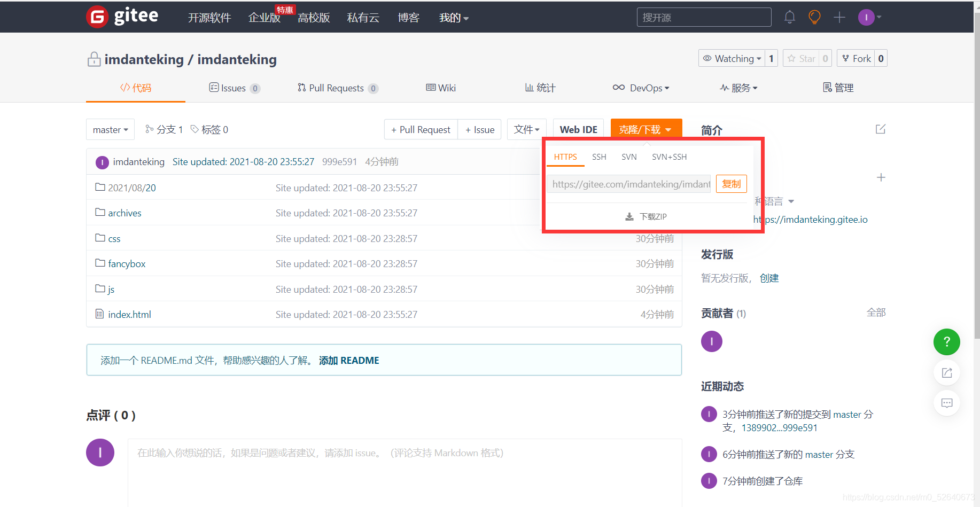
Task: Click the 添加 README link
Action: (x=349, y=361)
